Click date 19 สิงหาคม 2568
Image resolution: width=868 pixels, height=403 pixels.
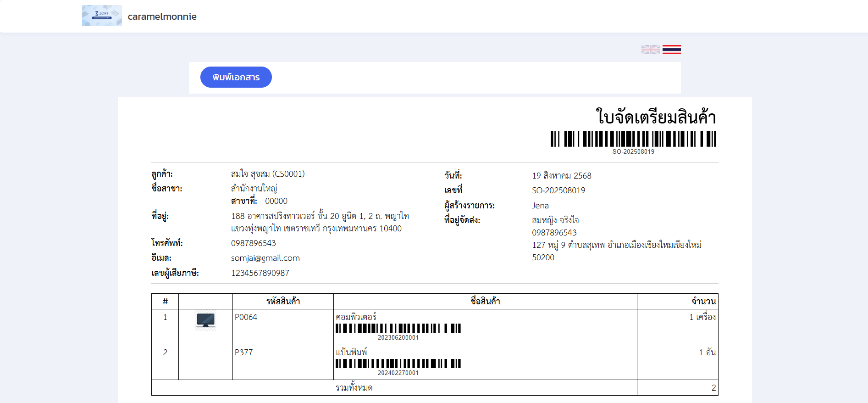(562, 176)
